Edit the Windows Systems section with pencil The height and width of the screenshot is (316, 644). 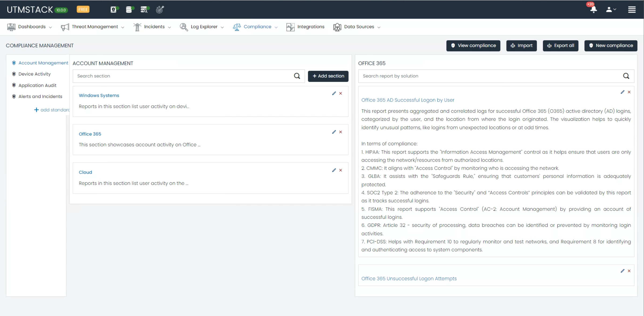[x=334, y=93]
